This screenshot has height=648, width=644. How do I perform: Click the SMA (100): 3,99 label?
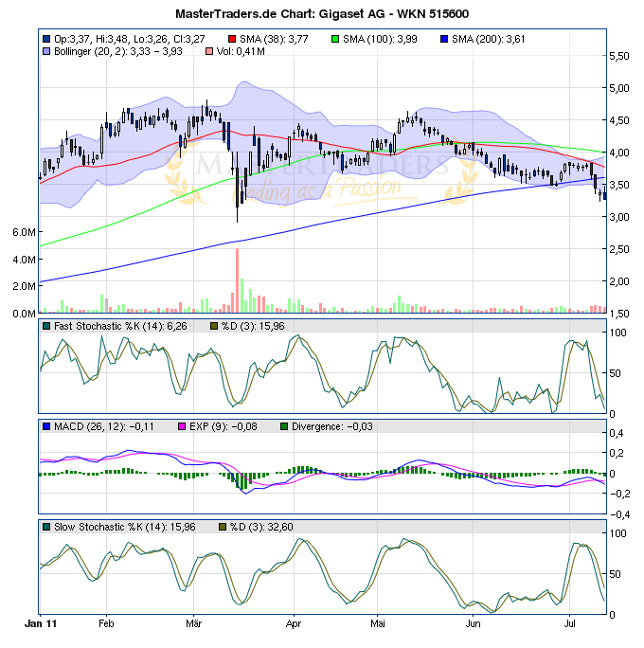pyautogui.click(x=380, y=39)
